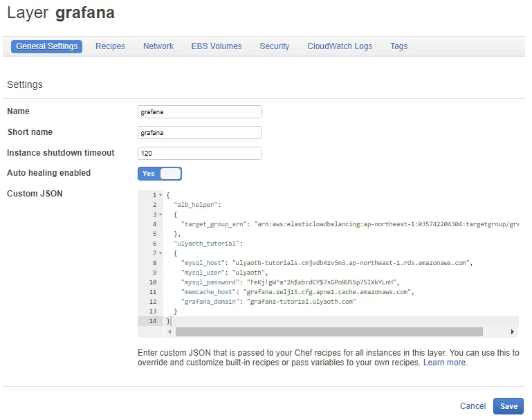Open the CloudWatch Logs tab
This screenshot has height=420, width=532.
click(340, 46)
